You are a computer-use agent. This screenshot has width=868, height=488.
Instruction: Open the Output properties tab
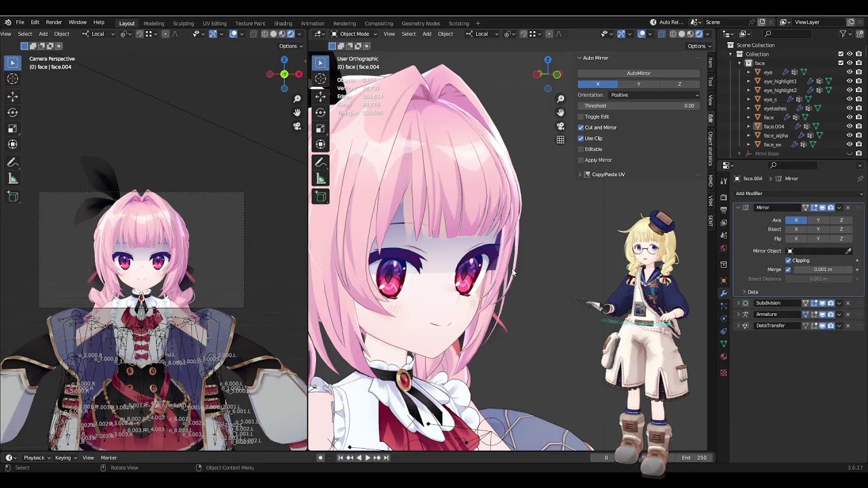click(x=724, y=209)
